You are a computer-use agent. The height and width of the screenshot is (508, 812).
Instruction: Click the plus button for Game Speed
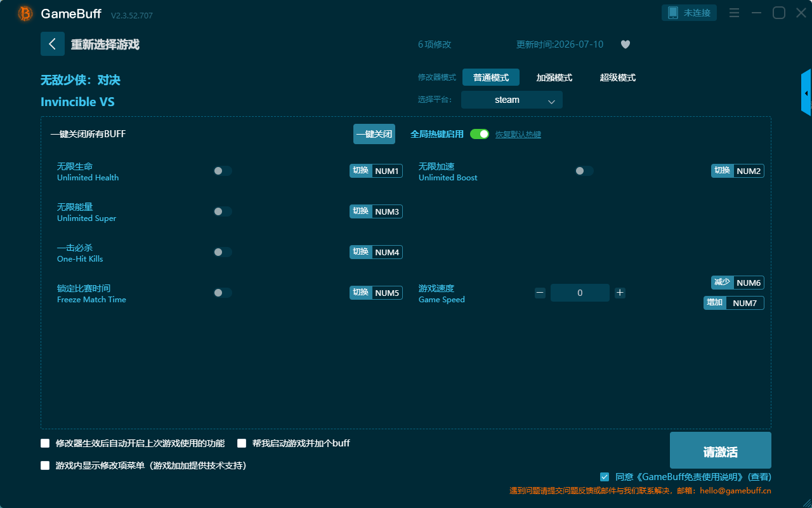(620, 293)
